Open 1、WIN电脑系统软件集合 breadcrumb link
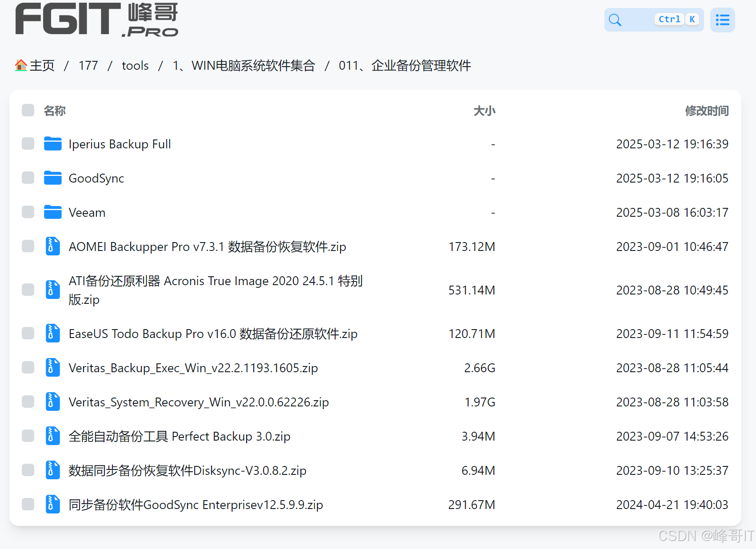Viewport: 756px width, 549px height. (x=244, y=66)
